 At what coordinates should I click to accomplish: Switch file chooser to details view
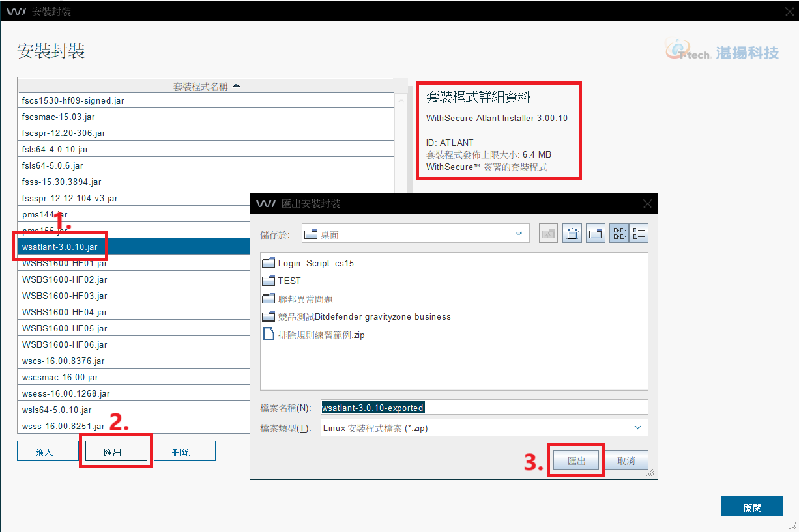point(639,234)
